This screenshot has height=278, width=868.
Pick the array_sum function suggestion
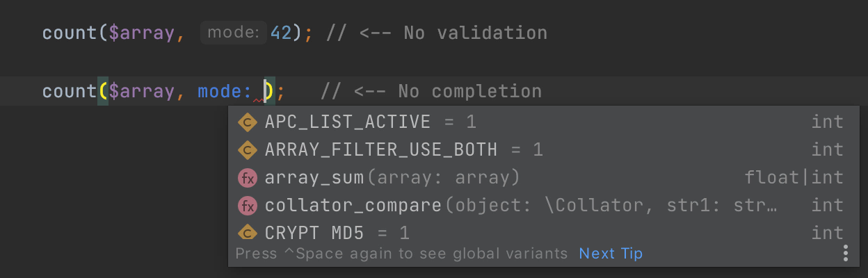(314, 178)
